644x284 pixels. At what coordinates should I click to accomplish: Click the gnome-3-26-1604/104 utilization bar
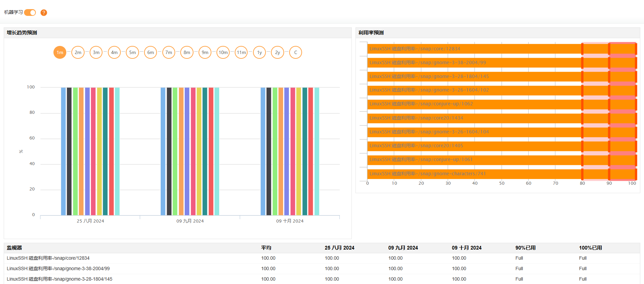502,132
